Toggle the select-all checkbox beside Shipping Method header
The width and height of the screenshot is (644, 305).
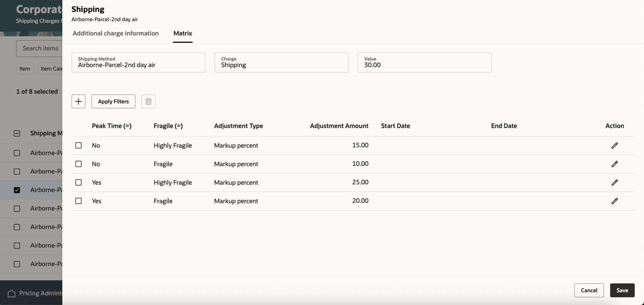point(17,133)
